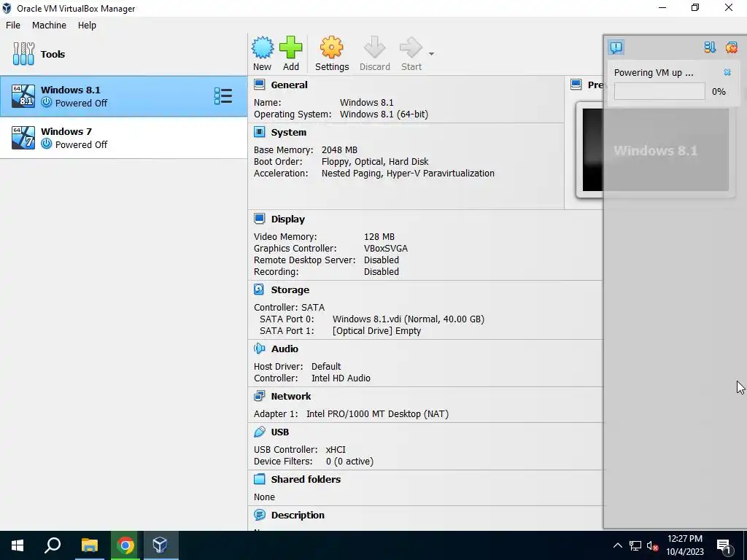This screenshot has width=747, height=560.
Task: Click the Windows 8.1 preview thumbnail
Action: tap(655, 150)
